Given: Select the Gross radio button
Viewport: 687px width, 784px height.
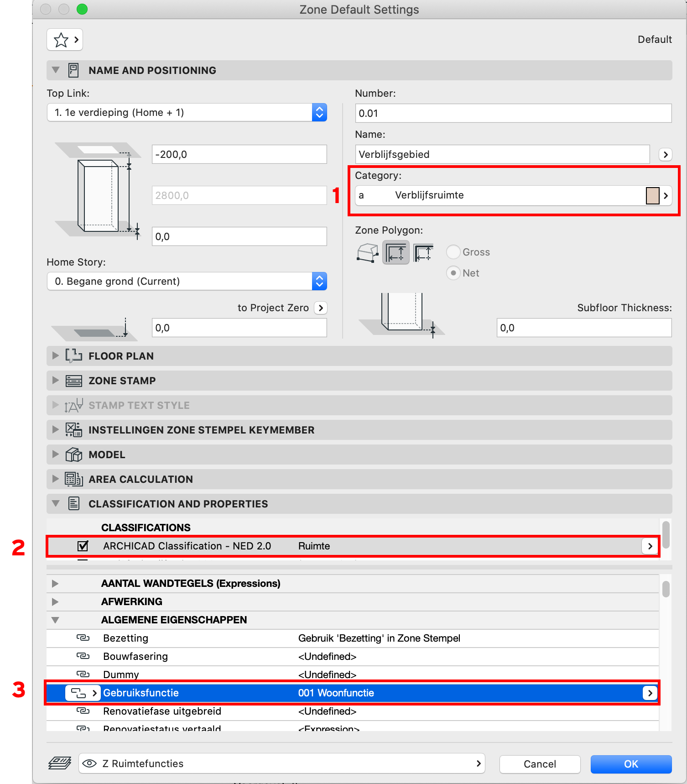Looking at the screenshot, I should tap(453, 252).
